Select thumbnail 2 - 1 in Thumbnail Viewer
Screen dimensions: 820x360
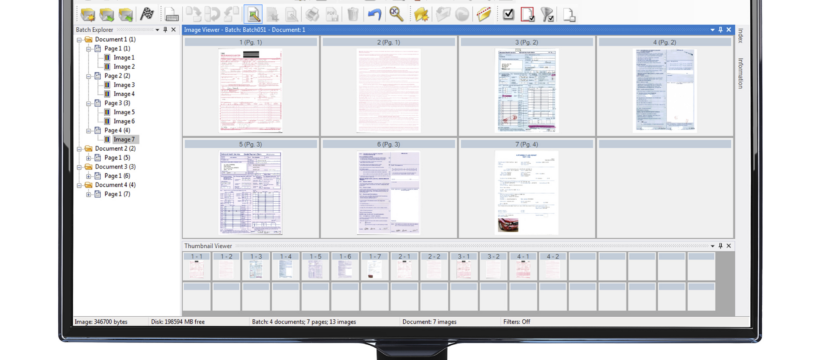(405, 267)
